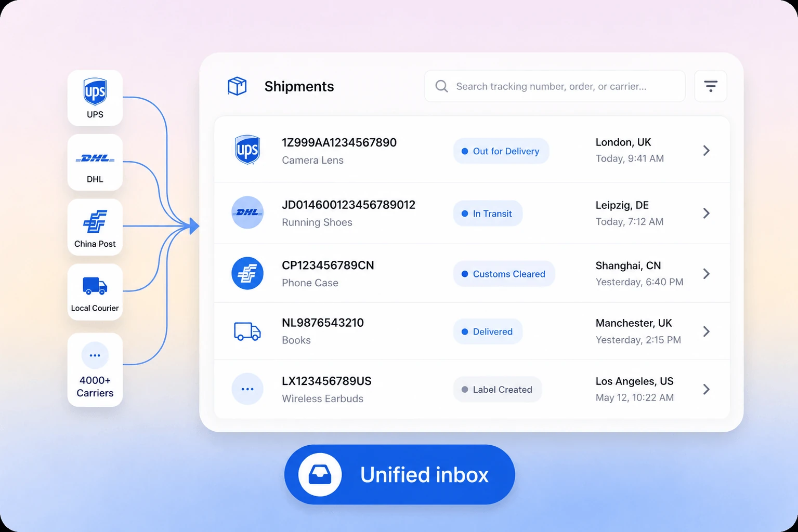The width and height of the screenshot is (798, 532).
Task: Click the Camera Lens item name
Action: (x=312, y=160)
